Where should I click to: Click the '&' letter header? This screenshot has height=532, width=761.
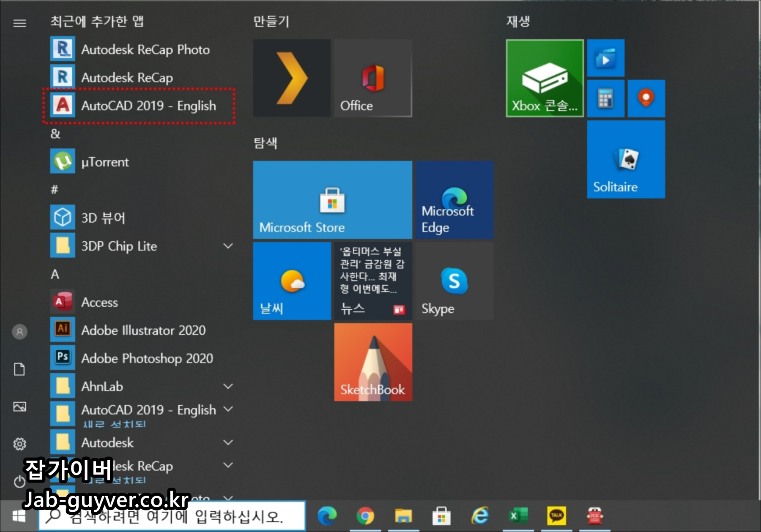point(55,134)
